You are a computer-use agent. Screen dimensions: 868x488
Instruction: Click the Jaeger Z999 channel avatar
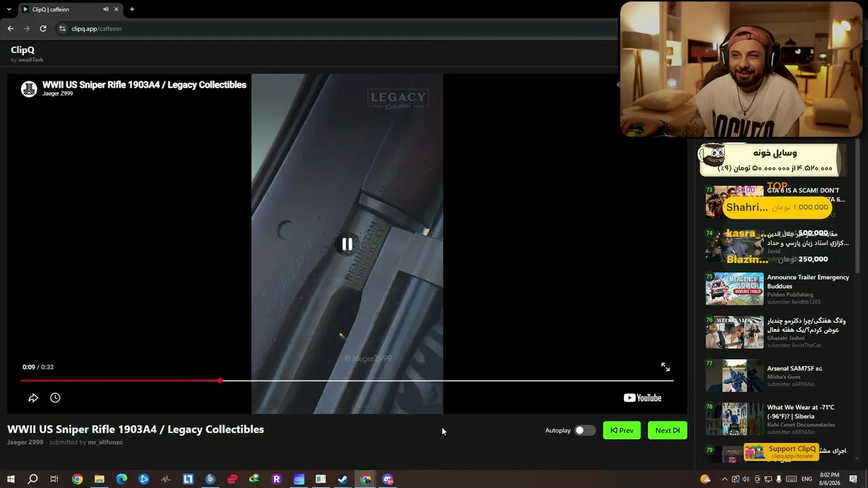pos(28,89)
